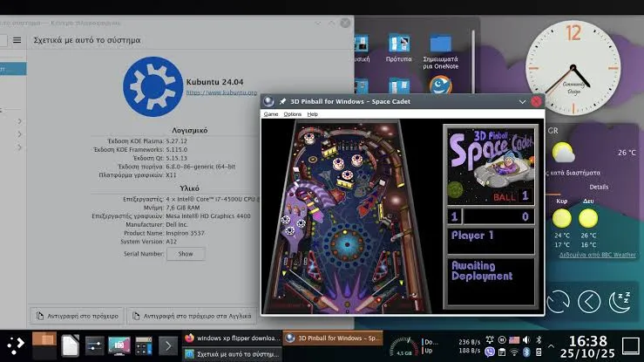
Task: Switch to the Firefox 'windows xp flipper' task
Action: point(232,338)
